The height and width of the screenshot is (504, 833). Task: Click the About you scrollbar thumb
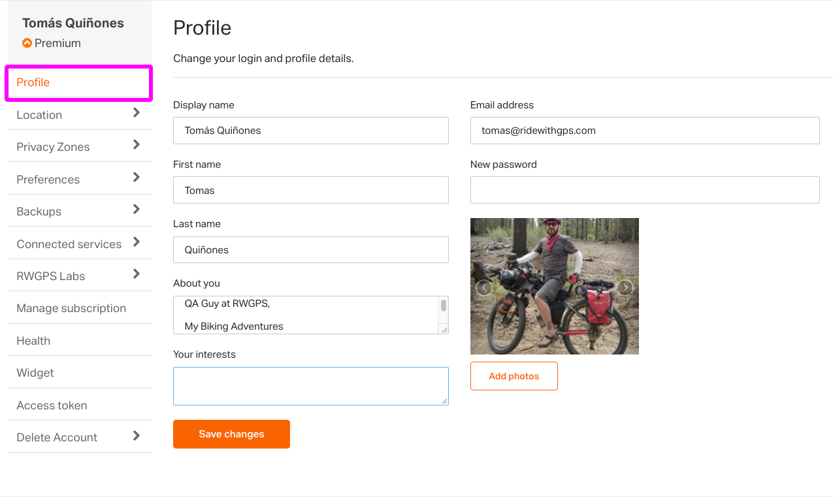[444, 305]
